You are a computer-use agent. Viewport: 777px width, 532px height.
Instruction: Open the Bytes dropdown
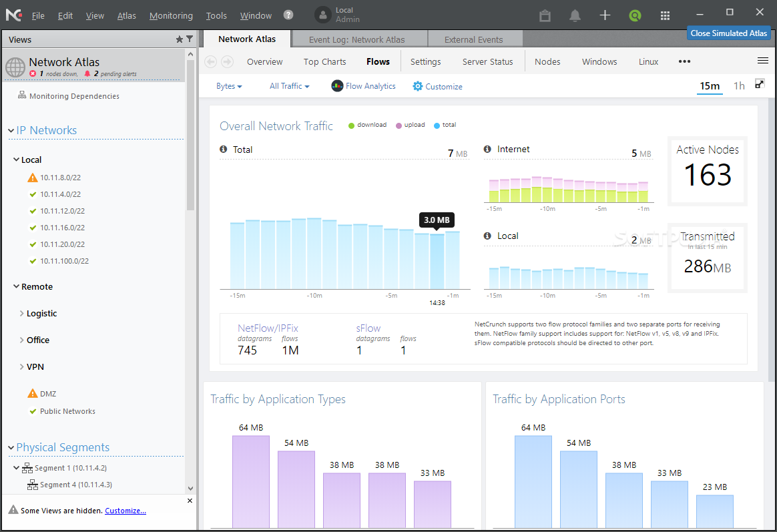pyautogui.click(x=229, y=86)
